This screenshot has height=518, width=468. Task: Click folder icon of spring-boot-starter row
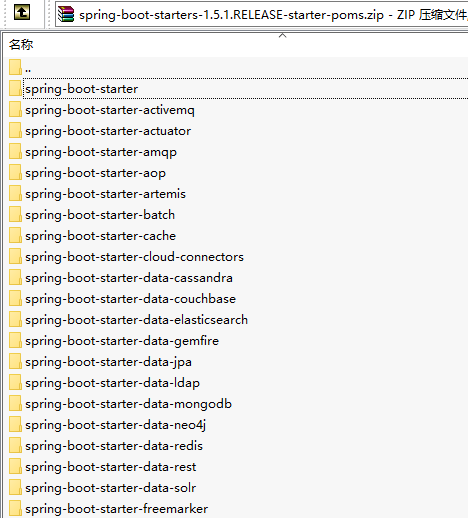click(x=15, y=88)
